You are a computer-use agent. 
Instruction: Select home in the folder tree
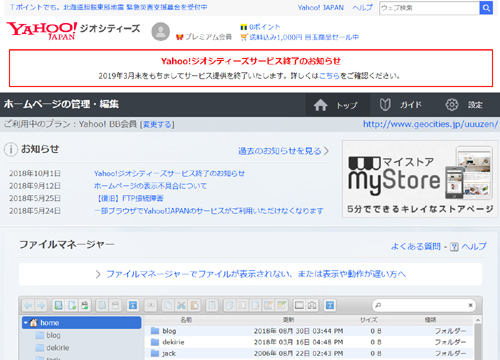click(82, 323)
